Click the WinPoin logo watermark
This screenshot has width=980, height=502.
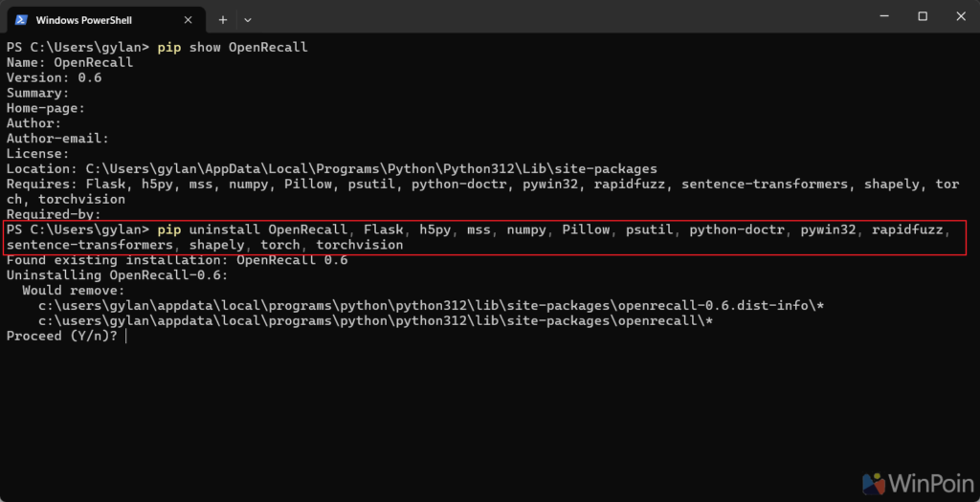918,484
